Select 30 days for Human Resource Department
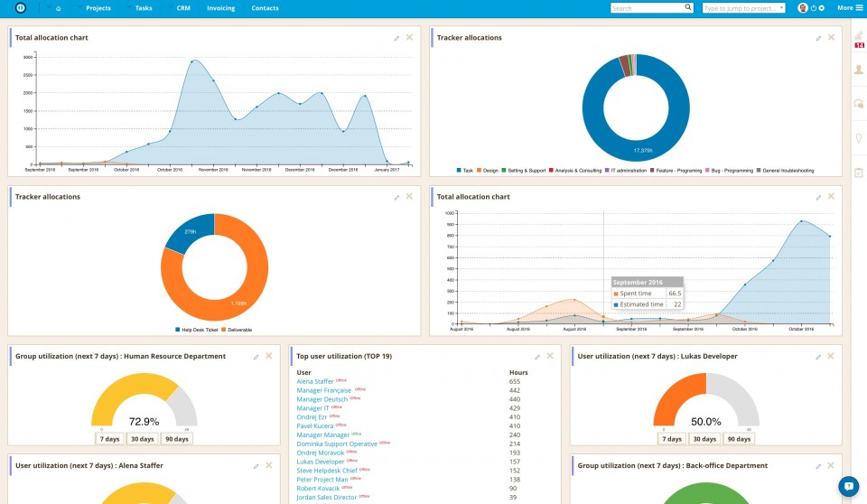Image resolution: width=867 pixels, height=504 pixels. tap(143, 439)
